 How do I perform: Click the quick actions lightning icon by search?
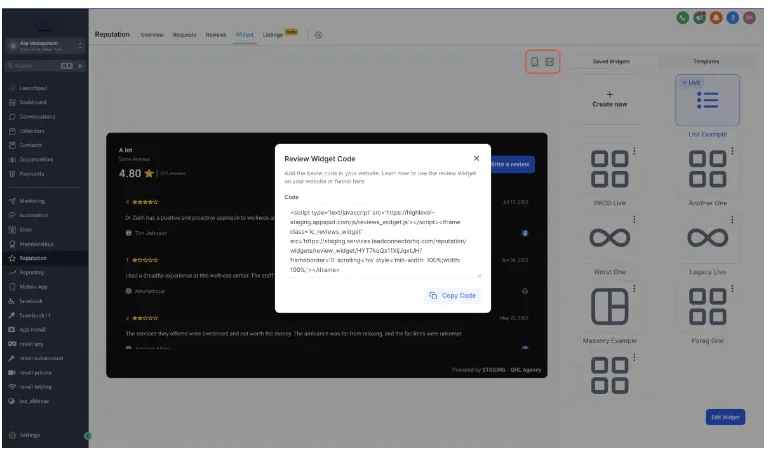pyautogui.click(x=80, y=66)
